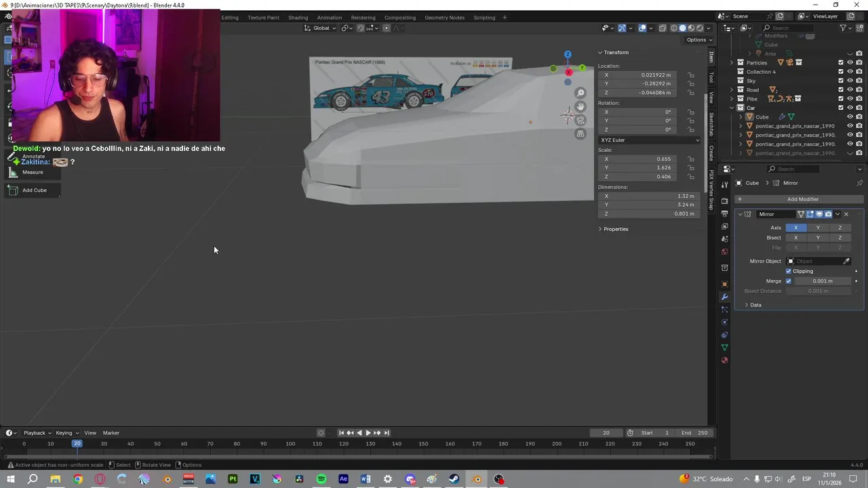The image size is (868, 488).
Task: Remove the Mirror modifier
Action: coord(846,214)
